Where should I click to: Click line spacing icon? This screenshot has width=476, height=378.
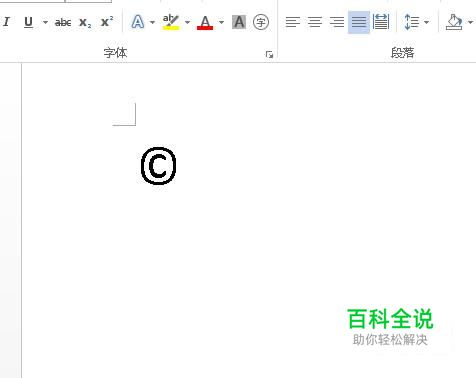411,22
